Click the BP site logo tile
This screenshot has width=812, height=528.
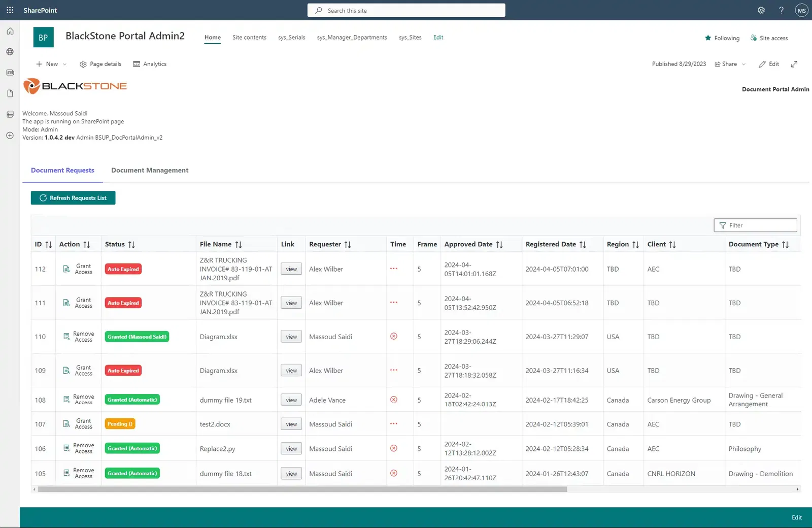[x=43, y=38]
